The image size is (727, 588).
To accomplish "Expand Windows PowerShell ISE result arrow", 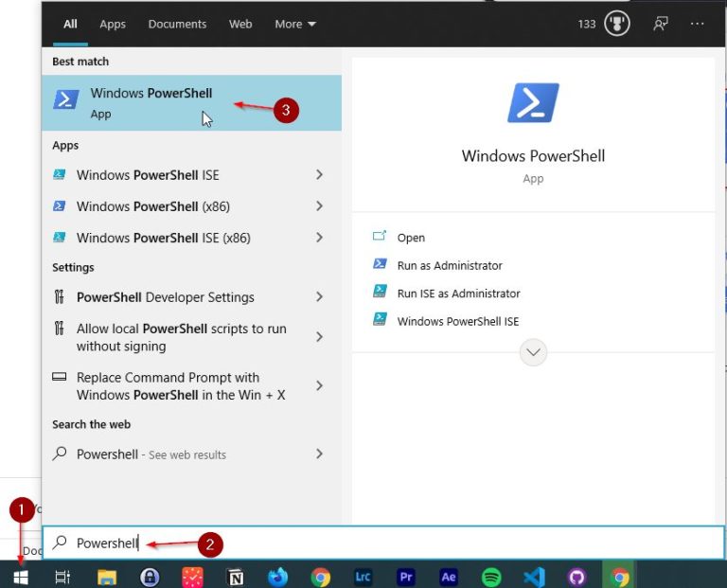I will [x=319, y=175].
